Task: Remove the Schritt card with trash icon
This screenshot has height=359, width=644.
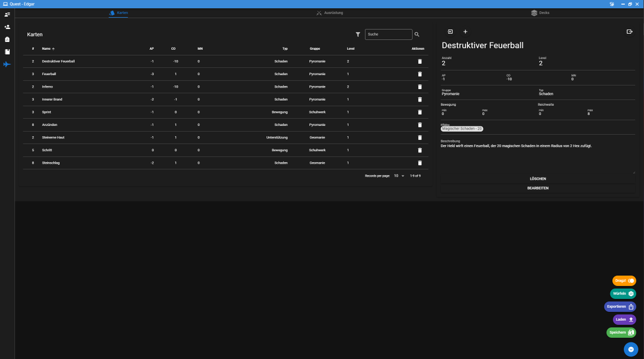Action: tap(420, 150)
